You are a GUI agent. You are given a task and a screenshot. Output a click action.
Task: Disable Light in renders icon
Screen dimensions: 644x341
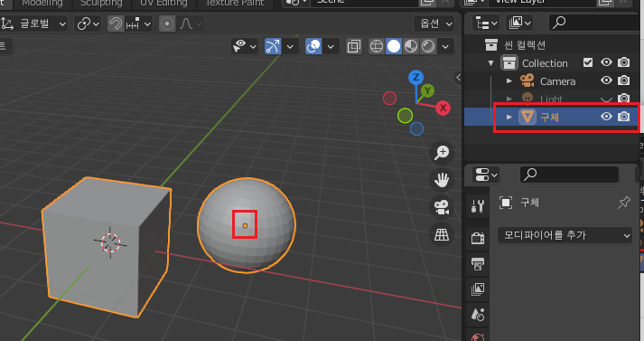[x=624, y=99]
